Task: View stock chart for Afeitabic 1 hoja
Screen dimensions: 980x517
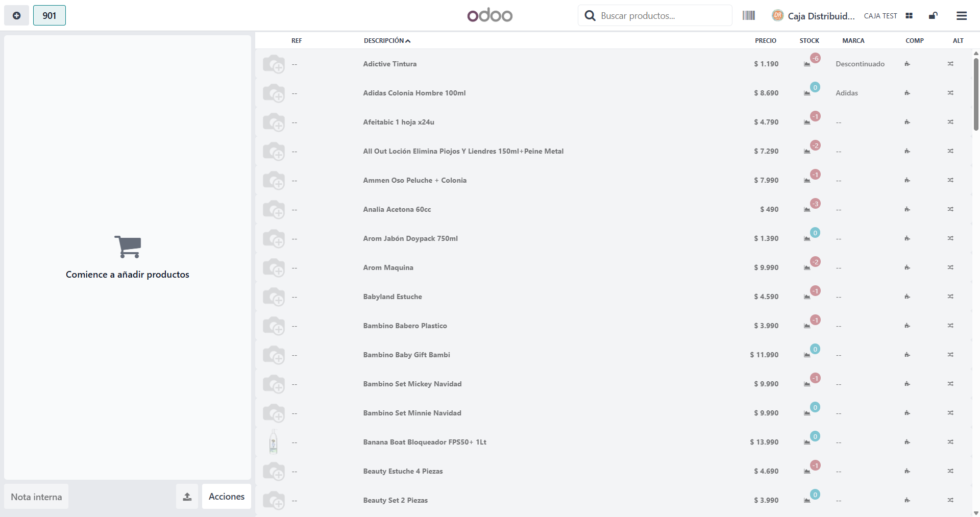Action: point(807,122)
